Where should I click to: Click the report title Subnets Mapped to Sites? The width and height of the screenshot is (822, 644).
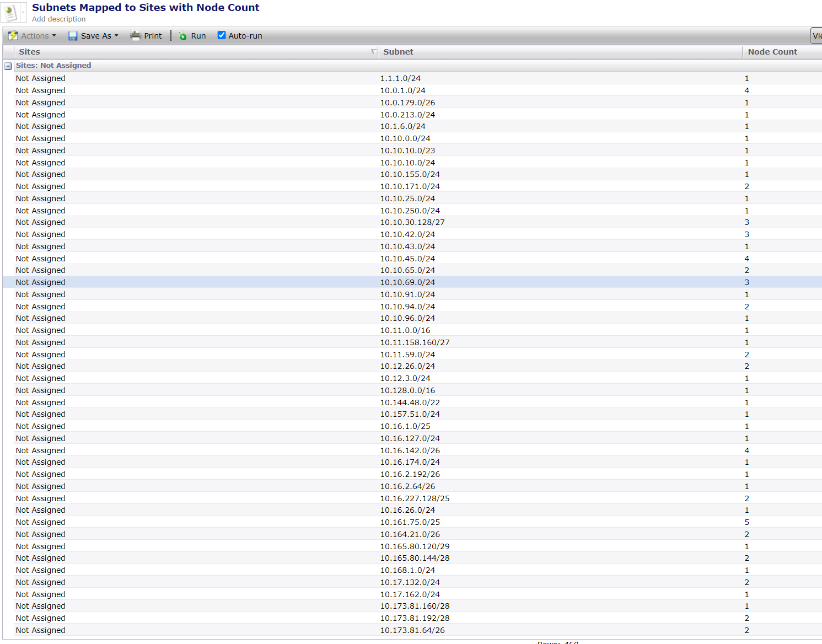tap(146, 8)
